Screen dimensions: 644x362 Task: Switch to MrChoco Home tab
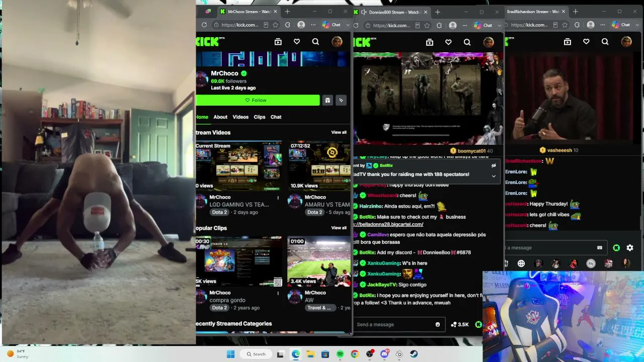(x=202, y=117)
